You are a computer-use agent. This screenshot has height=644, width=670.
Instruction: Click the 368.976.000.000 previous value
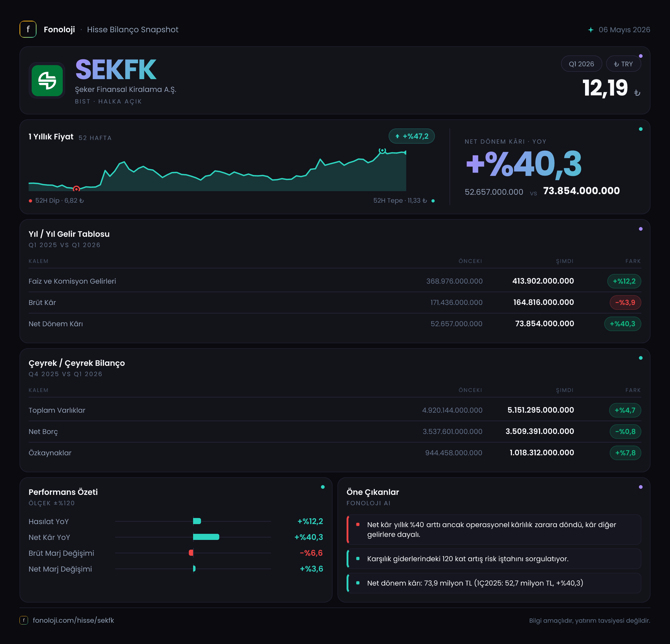pos(454,281)
